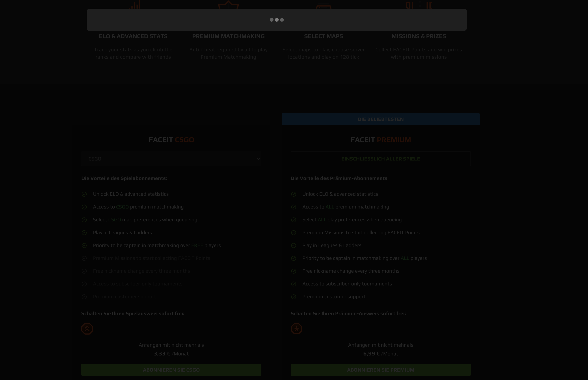
Task: Click 'Die Vorteile des Spielabonnements:' text
Action: pyautogui.click(x=124, y=178)
